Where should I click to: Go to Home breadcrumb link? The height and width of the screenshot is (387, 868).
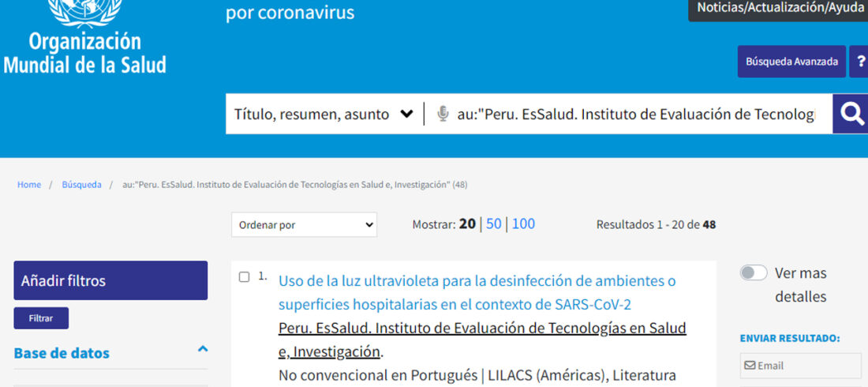point(28,185)
